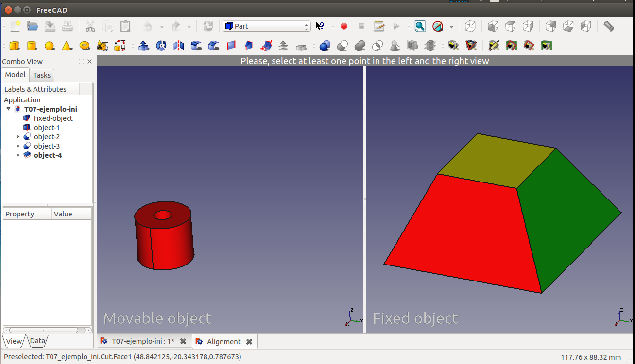Expand the object-2 tree node
The width and height of the screenshot is (635, 364).
pyautogui.click(x=18, y=137)
